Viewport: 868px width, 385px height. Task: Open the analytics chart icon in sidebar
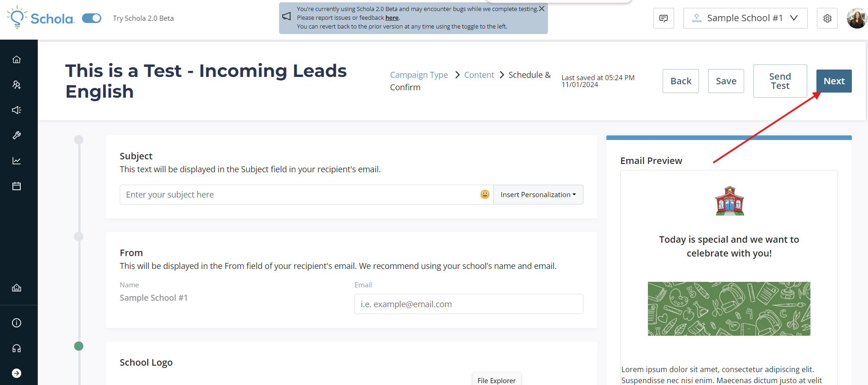[17, 161]
